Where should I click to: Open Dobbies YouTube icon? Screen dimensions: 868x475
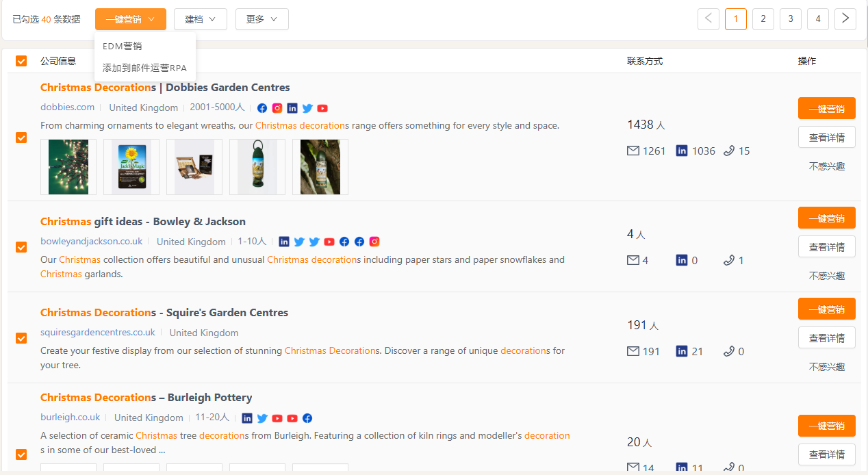(x=322, y=108)
